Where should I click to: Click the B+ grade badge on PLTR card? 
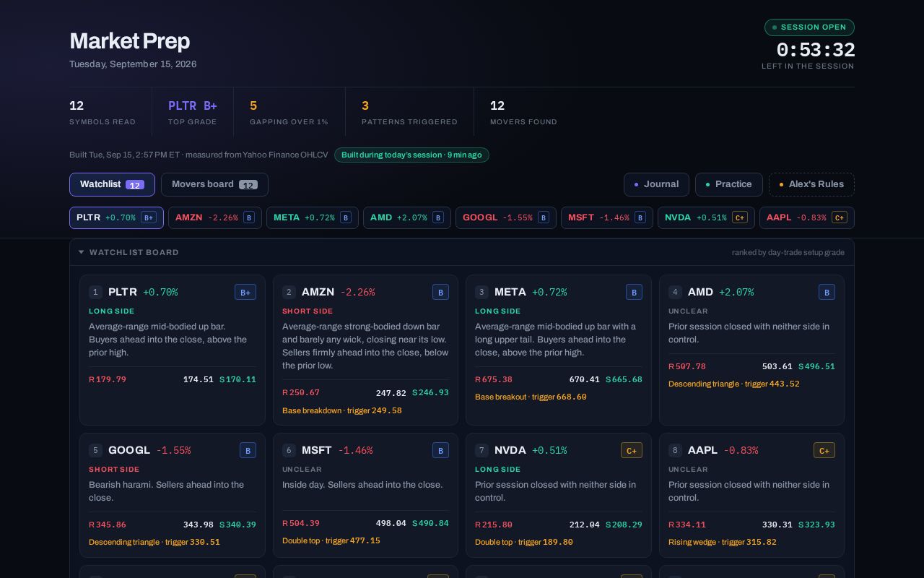[245, 292]
